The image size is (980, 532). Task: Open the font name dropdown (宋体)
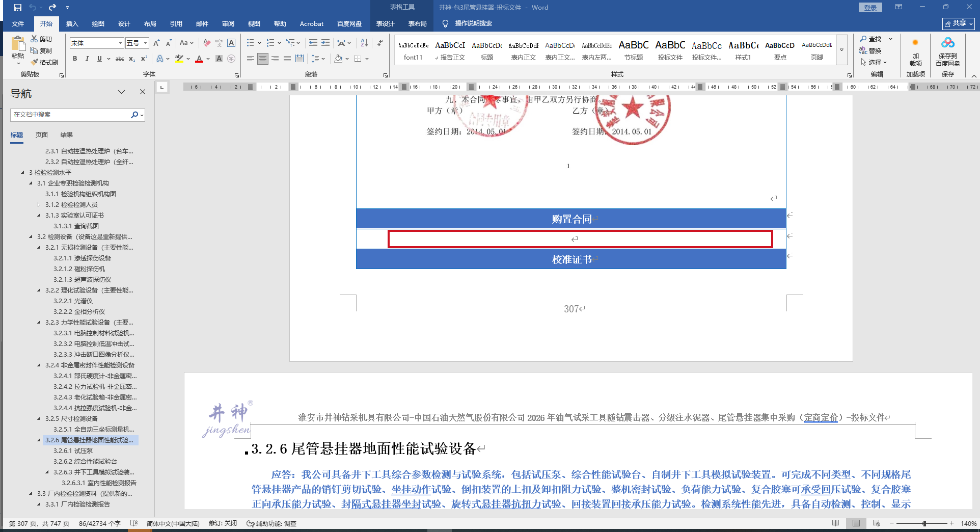[120, 43]
